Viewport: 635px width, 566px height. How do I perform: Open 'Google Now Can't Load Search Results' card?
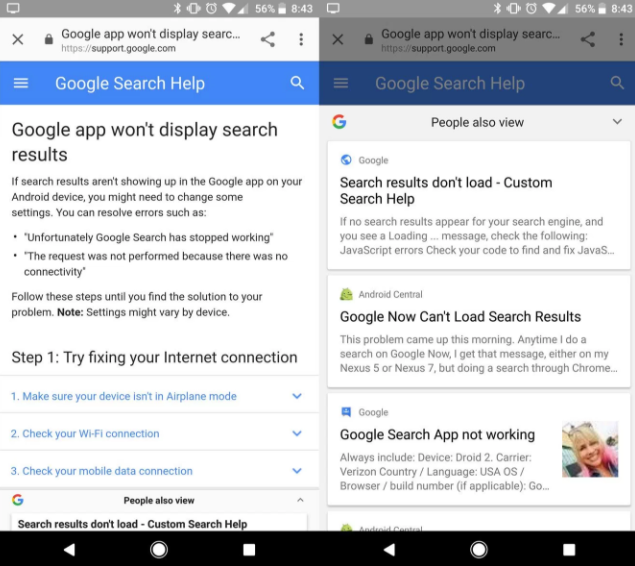point(479,331)
